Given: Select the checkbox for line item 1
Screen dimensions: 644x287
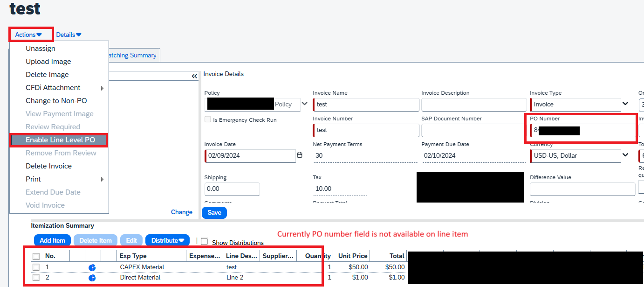Looking at the screenshot, I should pyautogui.click(x=36, y=267).
